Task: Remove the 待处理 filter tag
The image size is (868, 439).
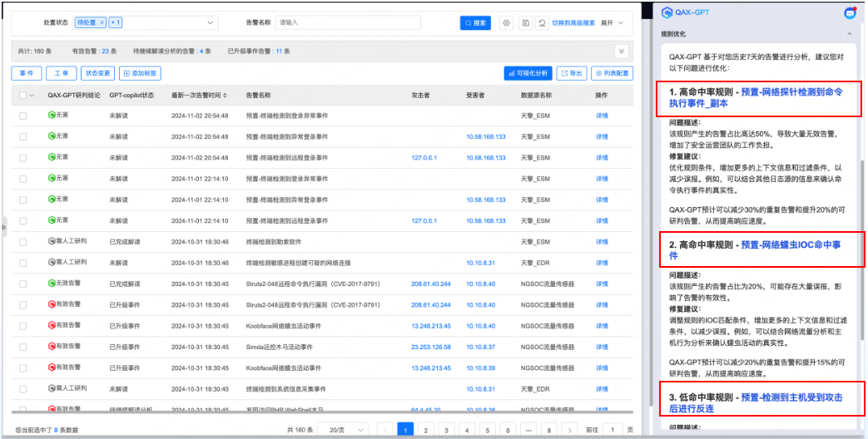Action: click(102, 23)
